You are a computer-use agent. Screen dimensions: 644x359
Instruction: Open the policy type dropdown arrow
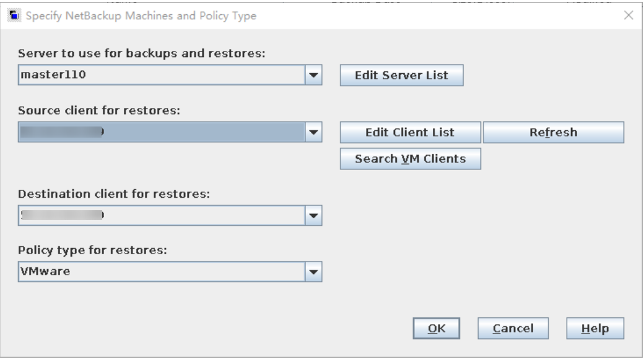pos(314,272)
